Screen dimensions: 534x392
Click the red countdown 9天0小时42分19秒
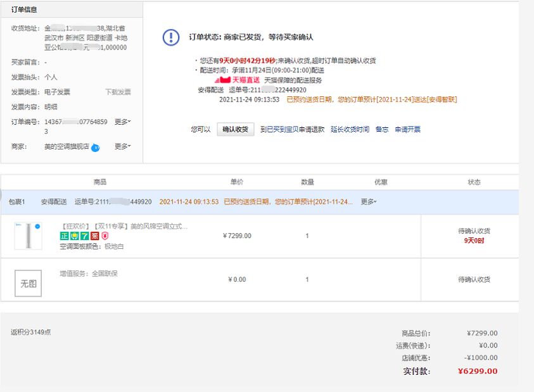click(x=247, y=61)
